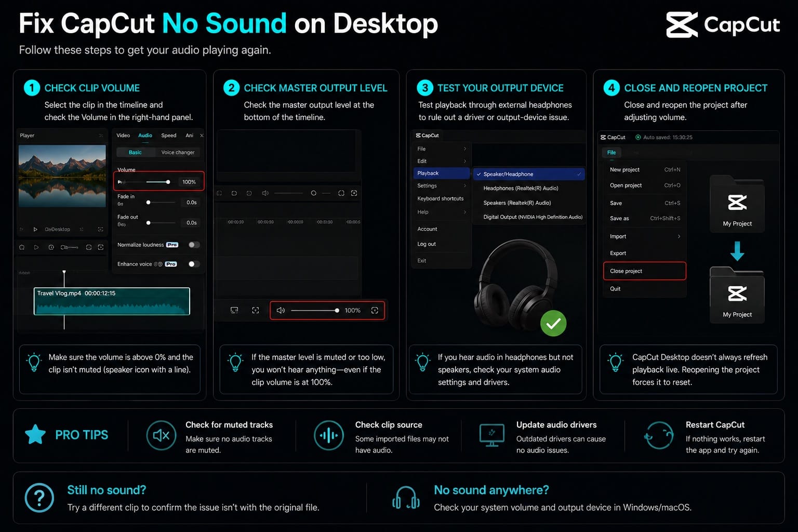The image size is (798, 532).
Task: Click the large CapCut logo at the top right
Action: tap(723, 25)
